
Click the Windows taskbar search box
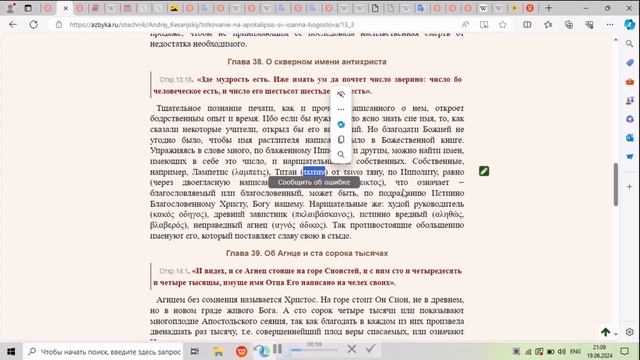pyautogui.click(x=104, y=351)
